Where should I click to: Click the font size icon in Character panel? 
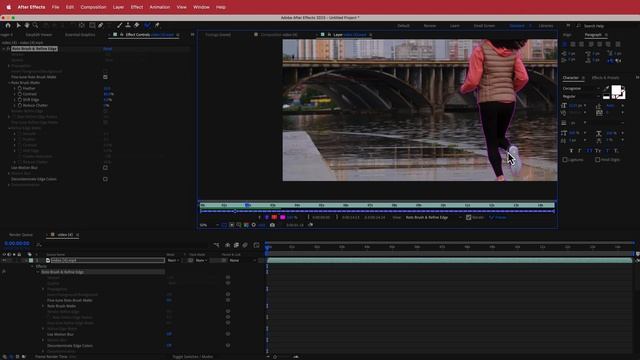point(564,105)
